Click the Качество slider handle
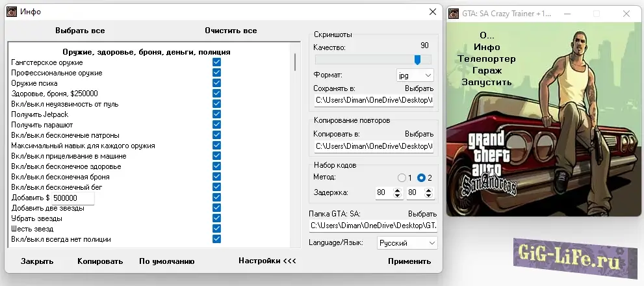 [x=417, y=60]
